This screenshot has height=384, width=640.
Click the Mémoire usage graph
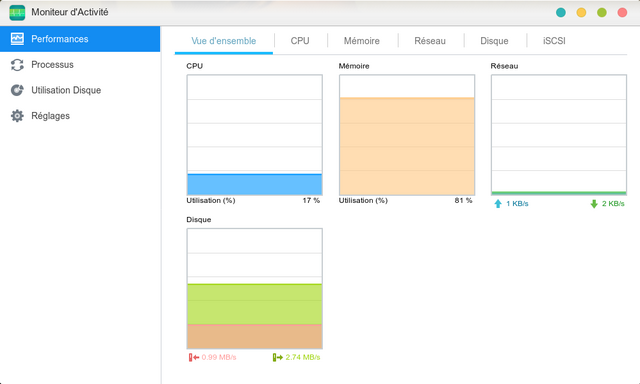pyautogui.click(x=407, y=135)
